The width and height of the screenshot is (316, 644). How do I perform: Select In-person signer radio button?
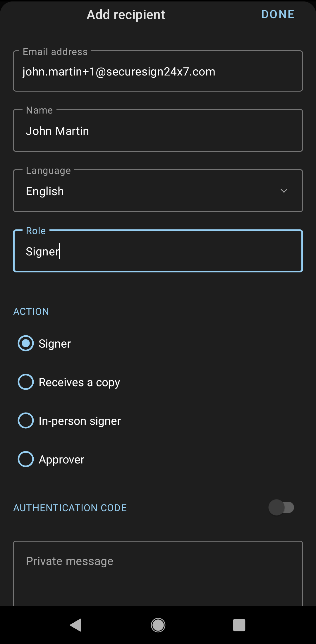(x=26, y=420)
